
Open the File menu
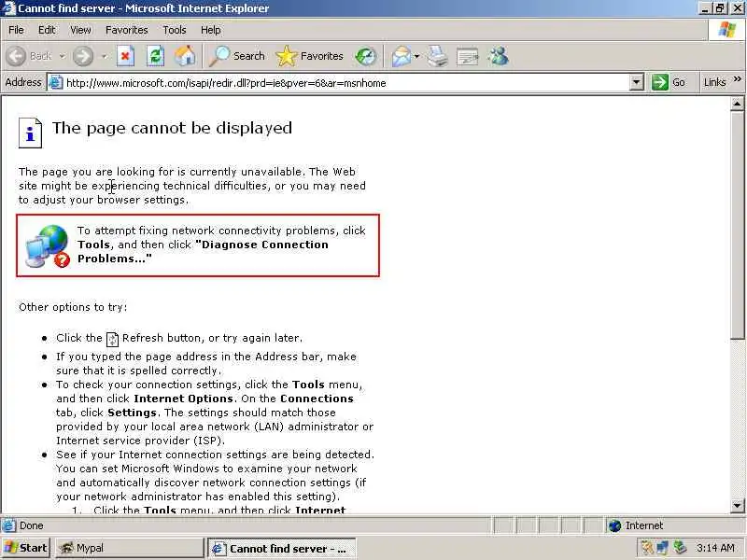click(x=16, y=30)
